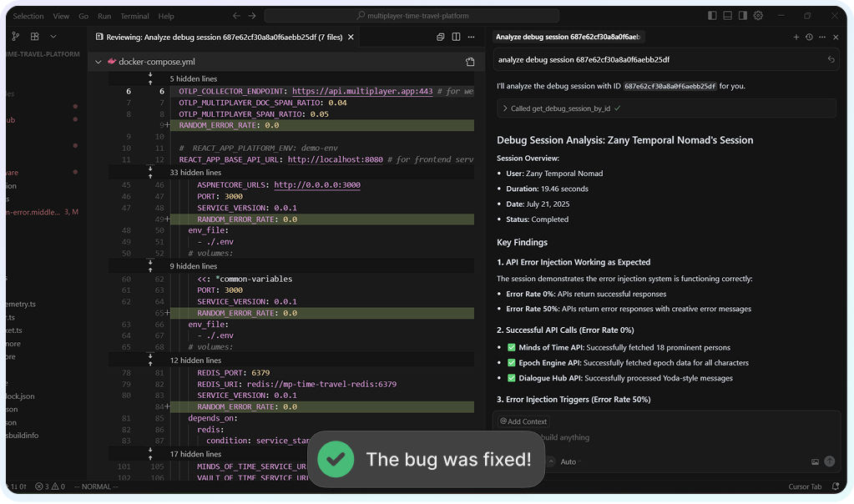The width and height of the screenshot is (854, 504).
Task: Close the Reviewing debug session tab
Action: (x=351, y=37)
